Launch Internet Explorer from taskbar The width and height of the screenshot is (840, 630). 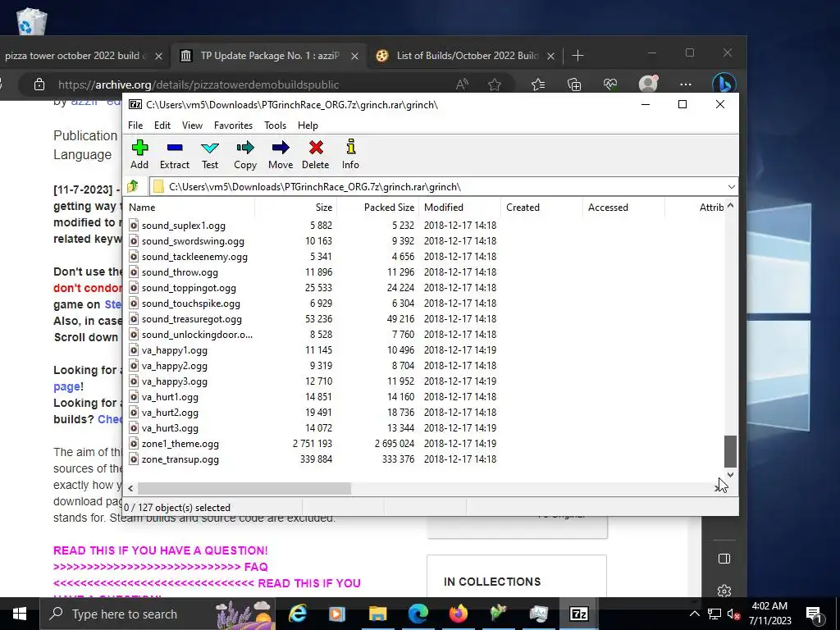[x=297, y=614]
